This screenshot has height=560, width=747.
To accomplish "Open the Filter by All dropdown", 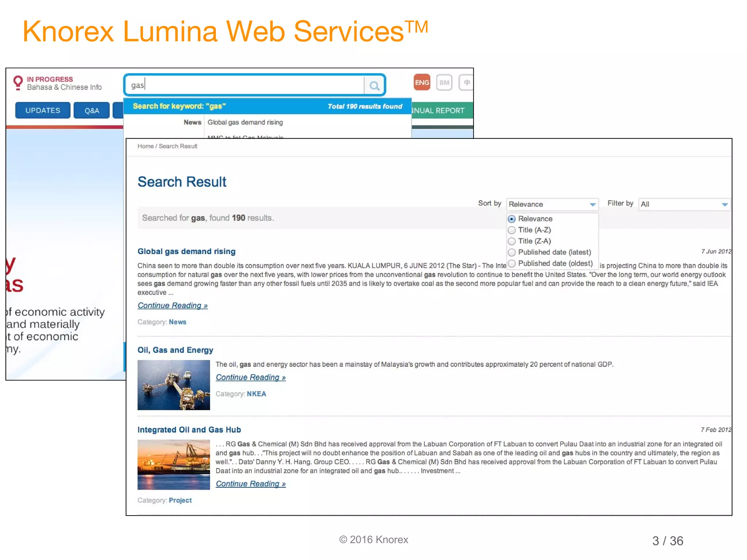I will pyautogui.click(x=684, y=204).
